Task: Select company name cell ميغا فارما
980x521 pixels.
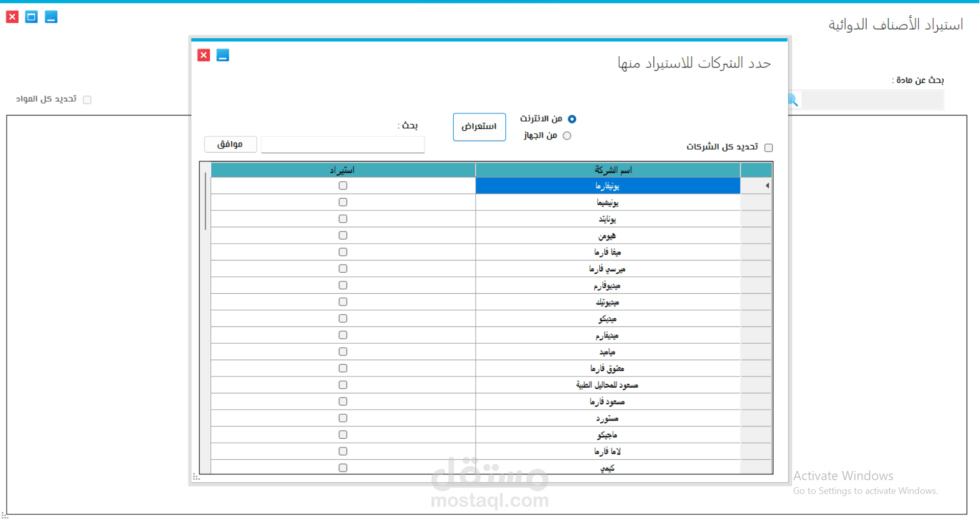Action: click(x=608, y=252)
